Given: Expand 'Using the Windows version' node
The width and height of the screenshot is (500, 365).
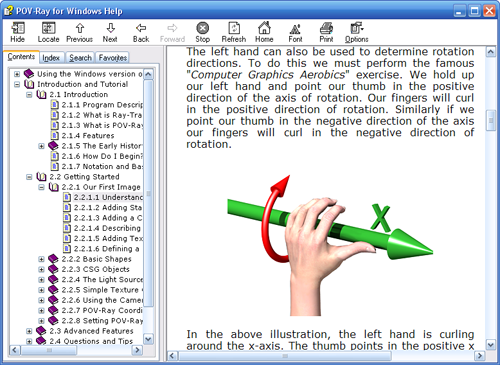Looking at the screenshot, I should coord(17,74).
